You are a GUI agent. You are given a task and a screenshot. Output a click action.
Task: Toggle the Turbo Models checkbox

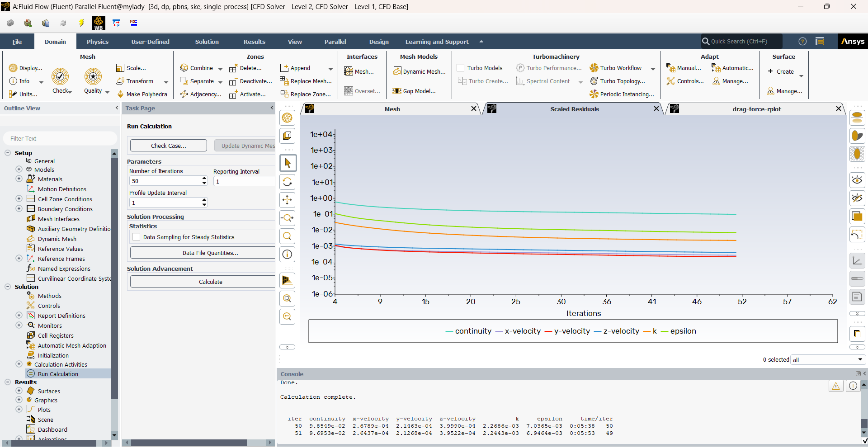tap(461, 68)
